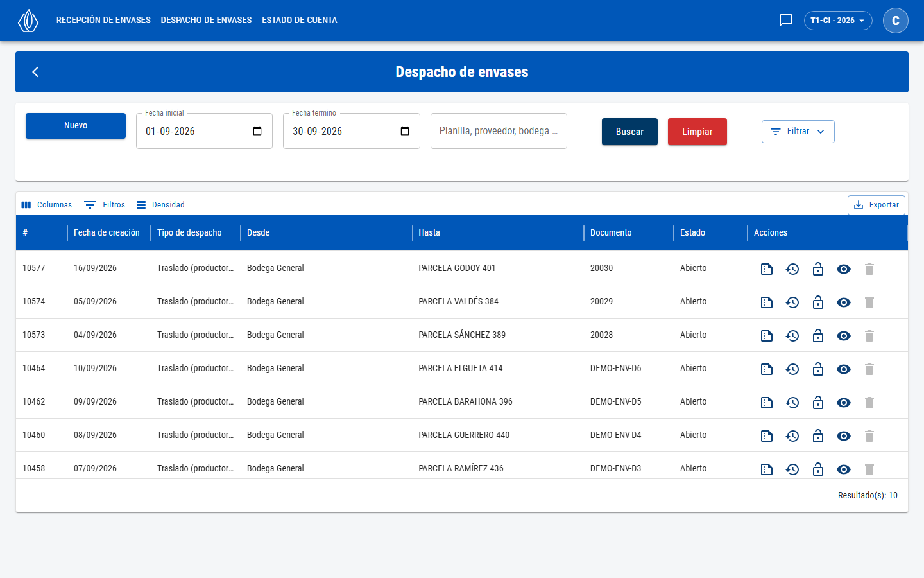Viewport: 924px width, 578px height.
Task: Click the Nuevo button
Action: 76,126
